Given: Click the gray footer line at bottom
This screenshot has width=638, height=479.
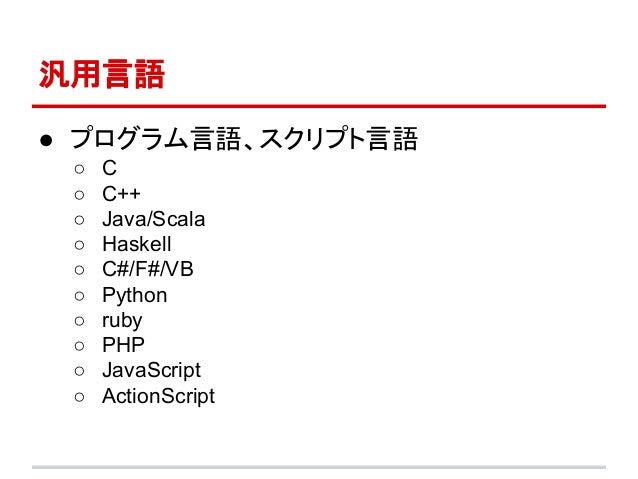Looking at the screenshot, I should coord(319,467).
